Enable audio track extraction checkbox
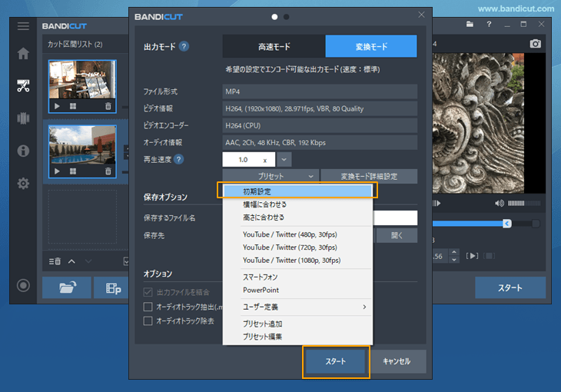The image size is (561, 392). [148, 307]
